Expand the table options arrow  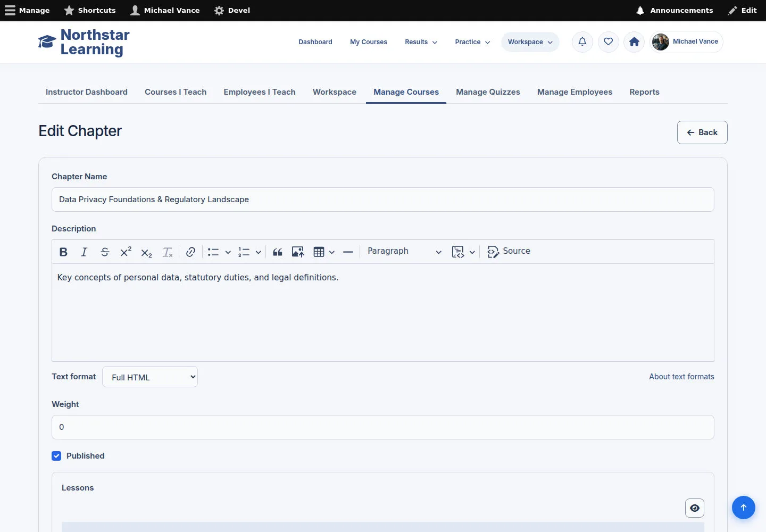[331, 252]
